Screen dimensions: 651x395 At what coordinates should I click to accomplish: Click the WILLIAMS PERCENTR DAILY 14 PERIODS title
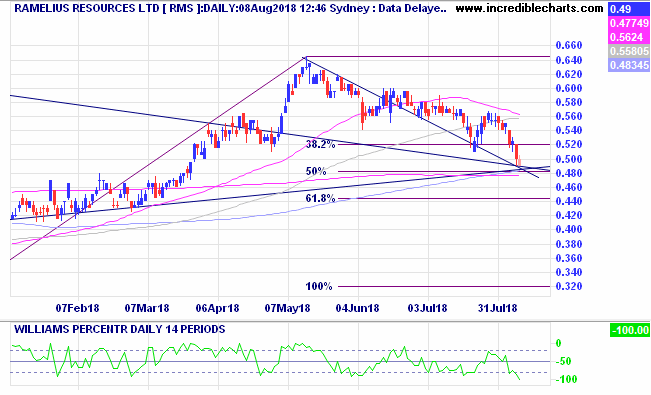point(120,329)
